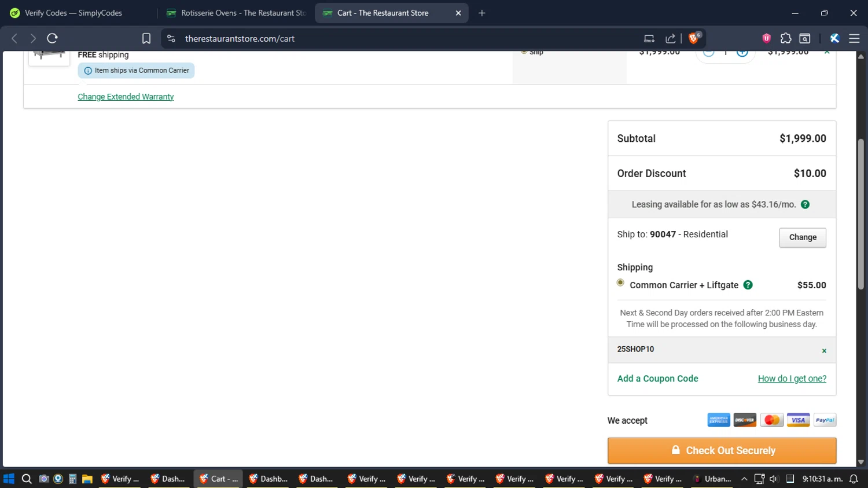Open Calculator from taskbar

coord(72,479)
